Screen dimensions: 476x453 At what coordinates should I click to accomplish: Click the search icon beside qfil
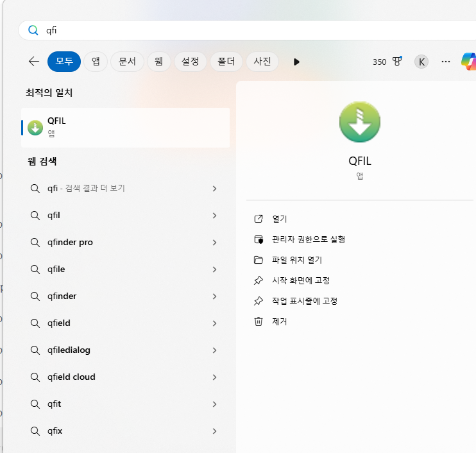point(35,216)
